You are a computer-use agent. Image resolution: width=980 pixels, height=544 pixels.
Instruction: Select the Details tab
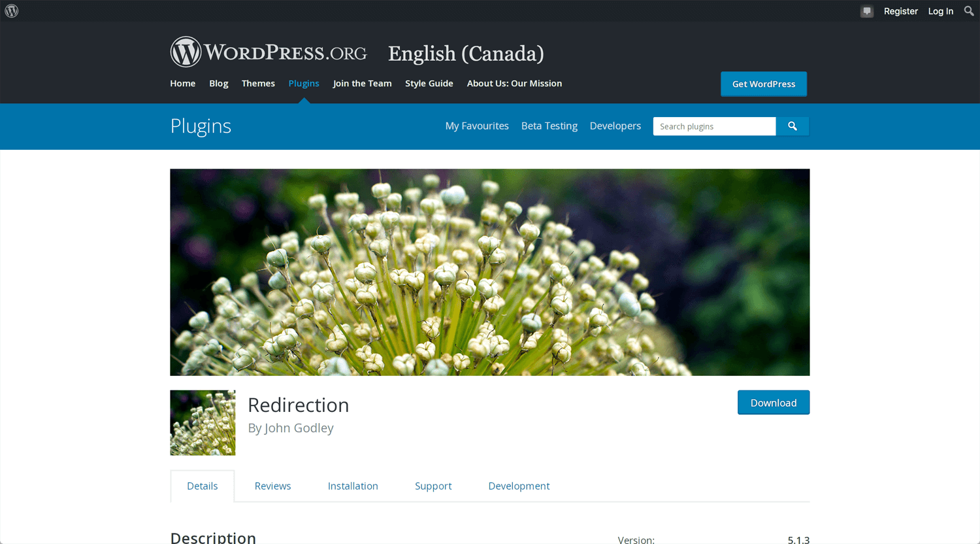pyautogui.click(x=203, y=486)
